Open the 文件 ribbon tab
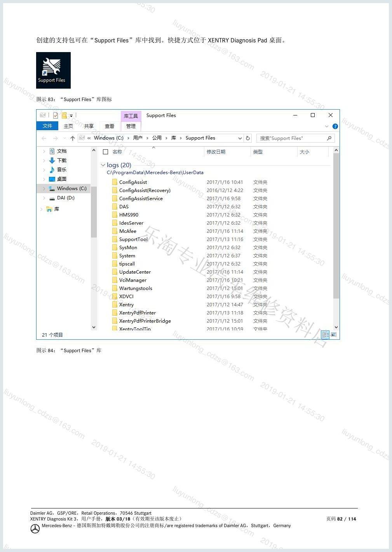392x552 pixels. point(47,126)
